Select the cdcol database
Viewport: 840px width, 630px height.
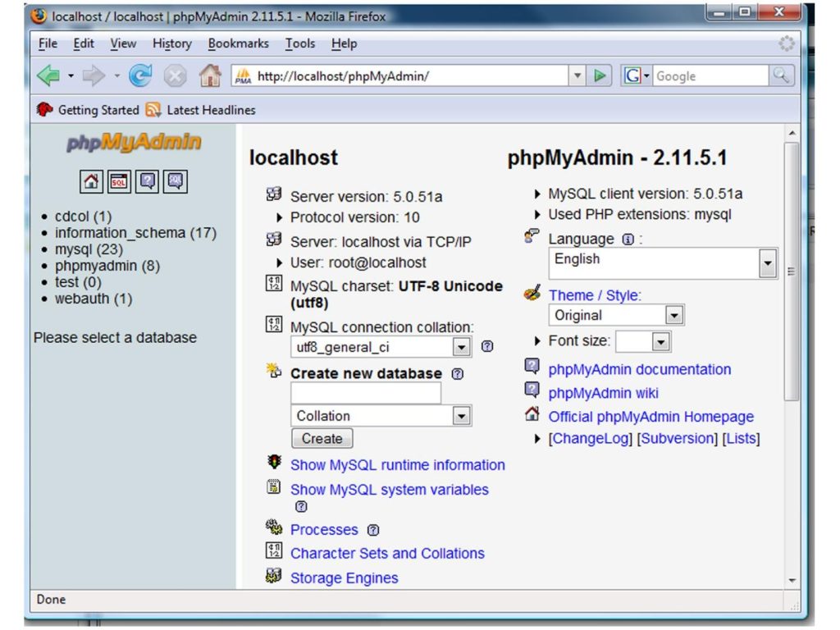[x=83, y=217]
